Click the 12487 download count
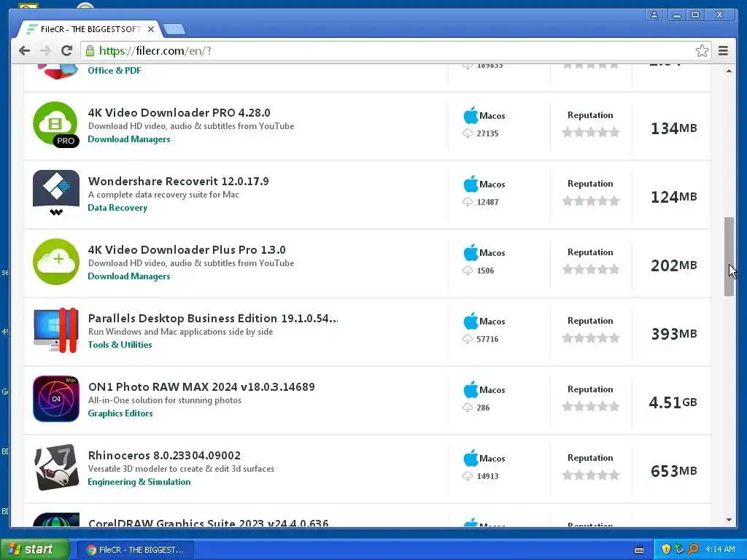 pyautogui.click(x=487, y=202)
